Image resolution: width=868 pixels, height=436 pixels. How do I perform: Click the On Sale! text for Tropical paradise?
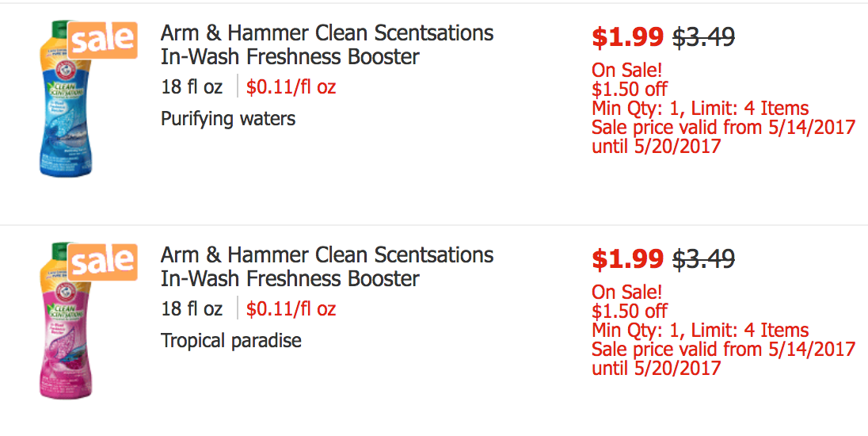(x=626, y=292)
